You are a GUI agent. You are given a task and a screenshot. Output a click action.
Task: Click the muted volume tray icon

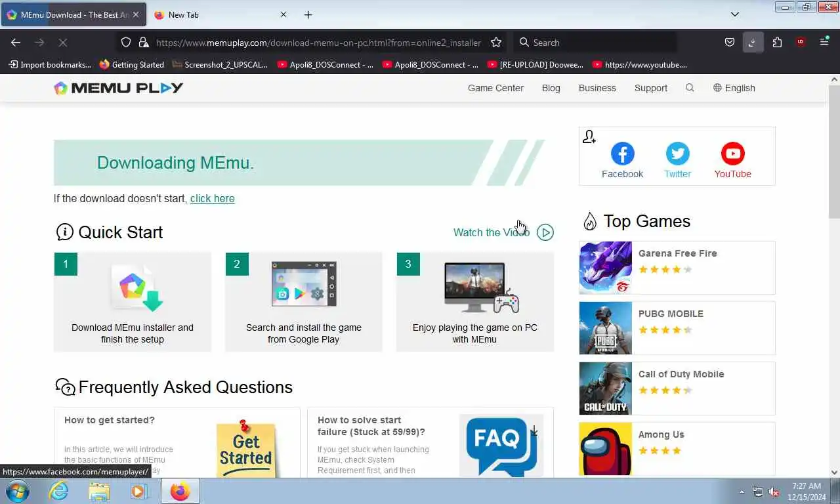(774, 492)
